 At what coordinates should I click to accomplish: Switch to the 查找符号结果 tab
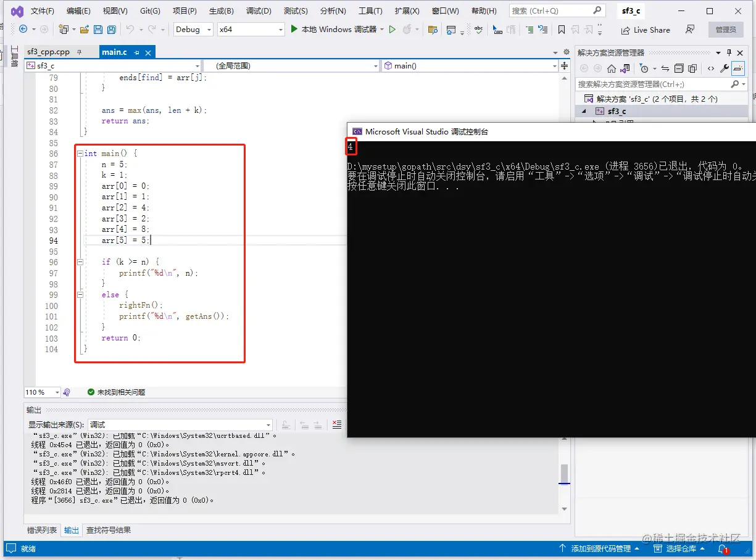[108, 530]
